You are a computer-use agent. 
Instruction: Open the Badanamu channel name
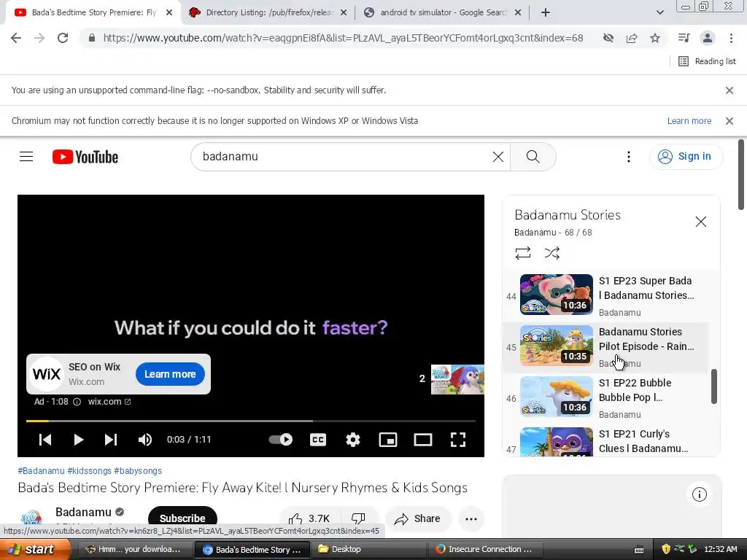pos(83,513)
